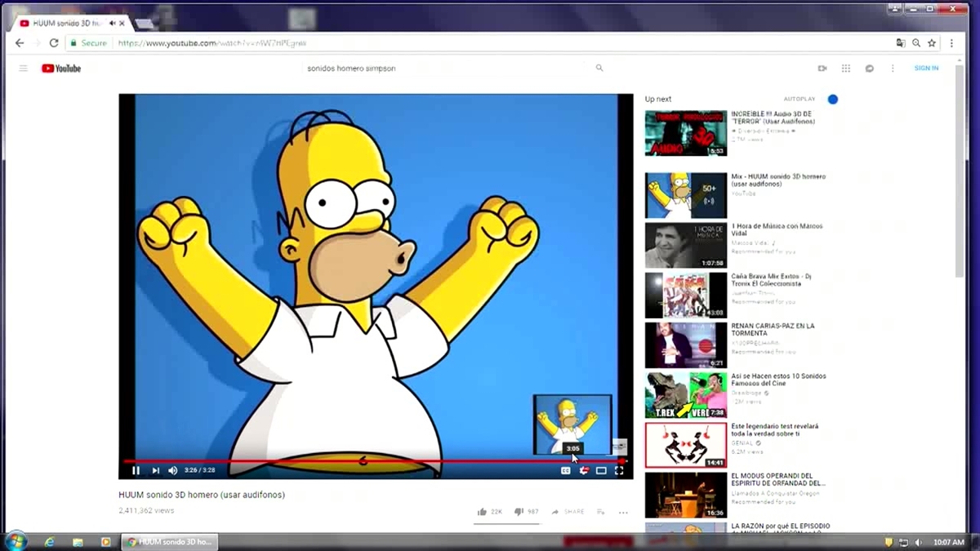Reload the current page
The width and height of the screenshot is (980, 551).
pyautogui.click(x=54, y=43)
